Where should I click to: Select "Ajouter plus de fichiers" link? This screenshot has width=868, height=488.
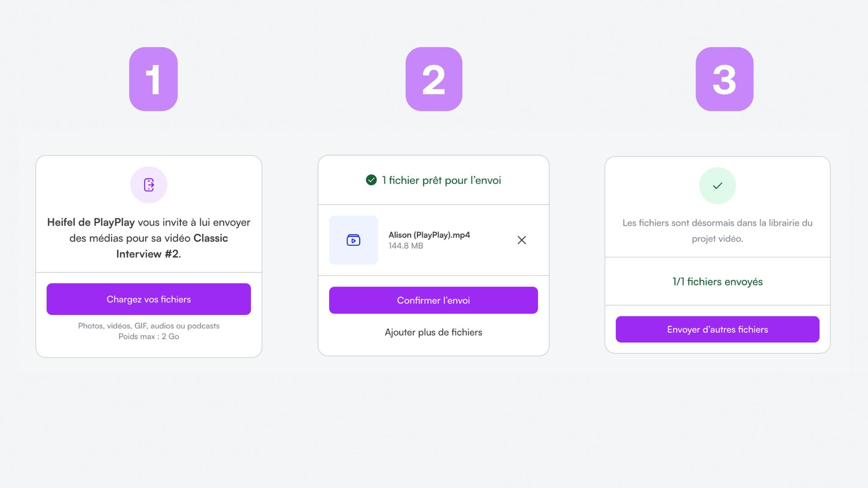(433, 332)
